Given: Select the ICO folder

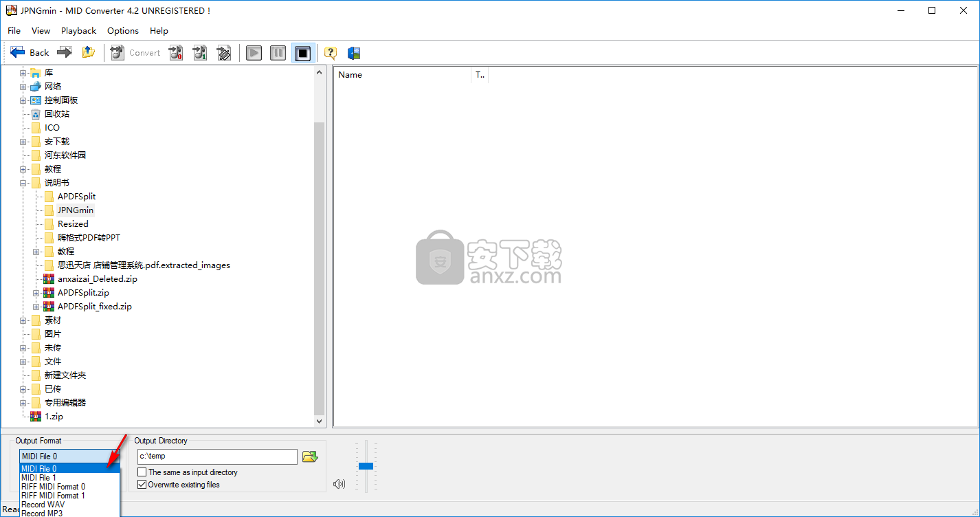Looking at the screenshot, I should pos(52,128).
